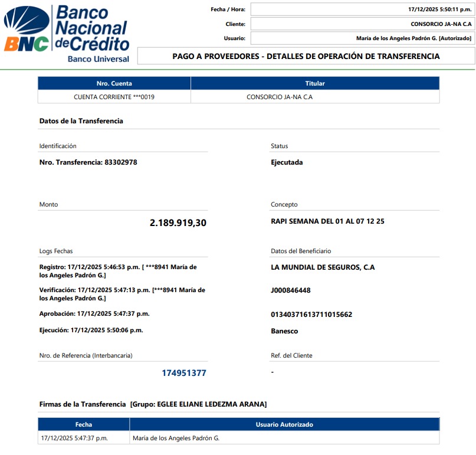Image resolution: width=476 pixels, height=455 pixels.
Task: Select the CUENTA CORRIENTE ***0019 cell
Action: coord(114,97)
